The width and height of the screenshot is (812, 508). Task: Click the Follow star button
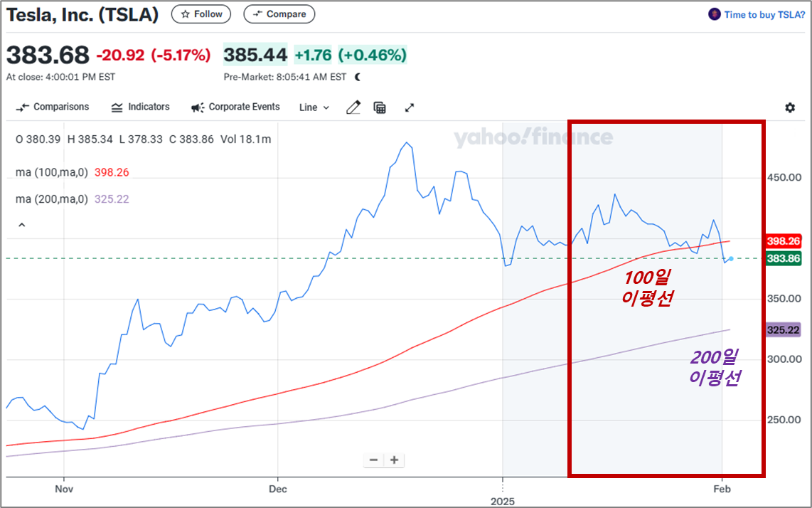tap(201, 14)
